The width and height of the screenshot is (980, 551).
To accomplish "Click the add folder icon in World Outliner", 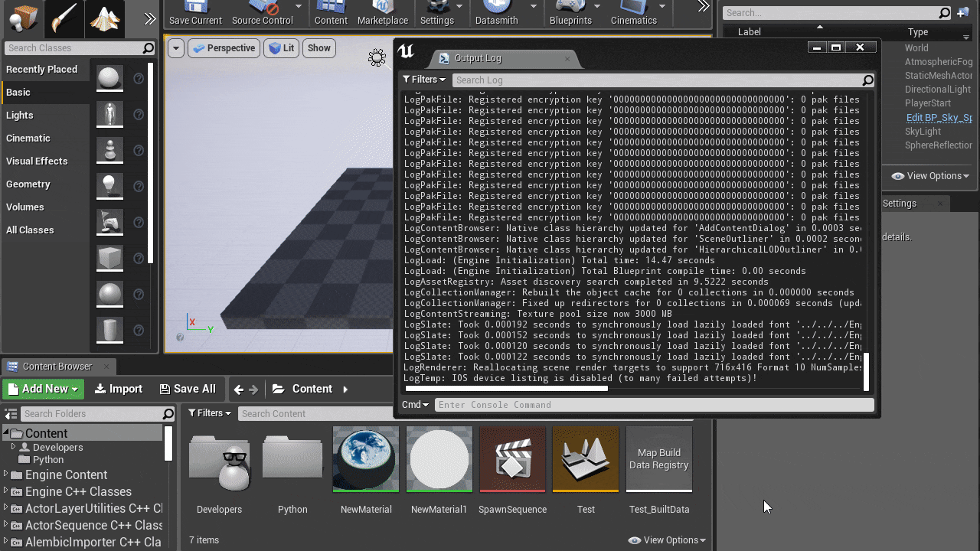I will [964, 12].
